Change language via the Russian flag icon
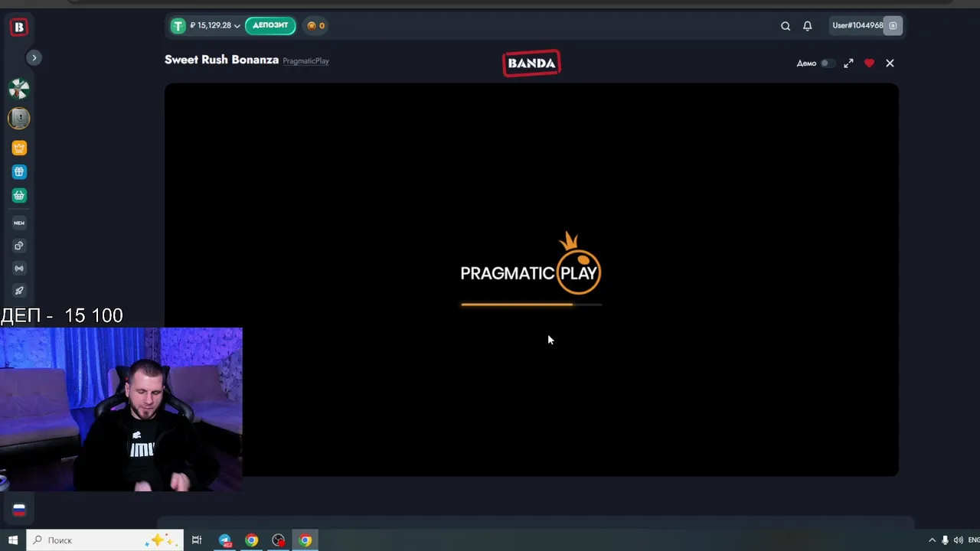Viewport: 980px width, 551px height. click(19, 510)
